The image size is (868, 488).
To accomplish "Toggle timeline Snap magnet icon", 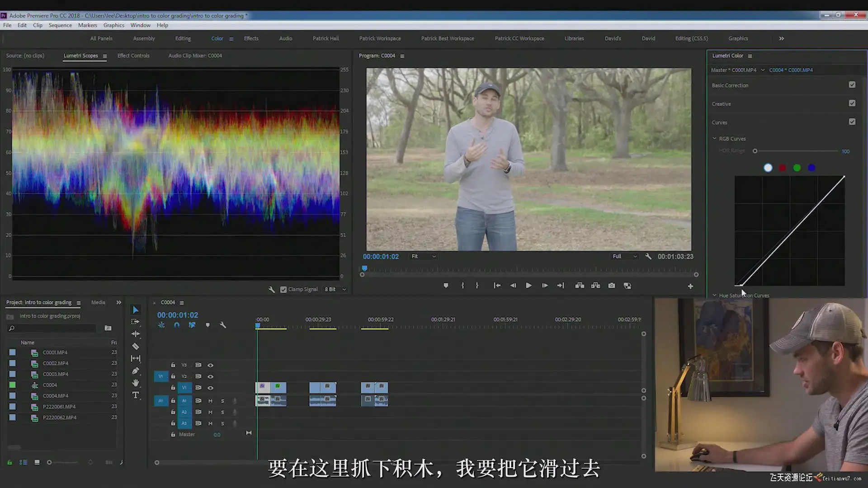I will (x=177, y=325).
